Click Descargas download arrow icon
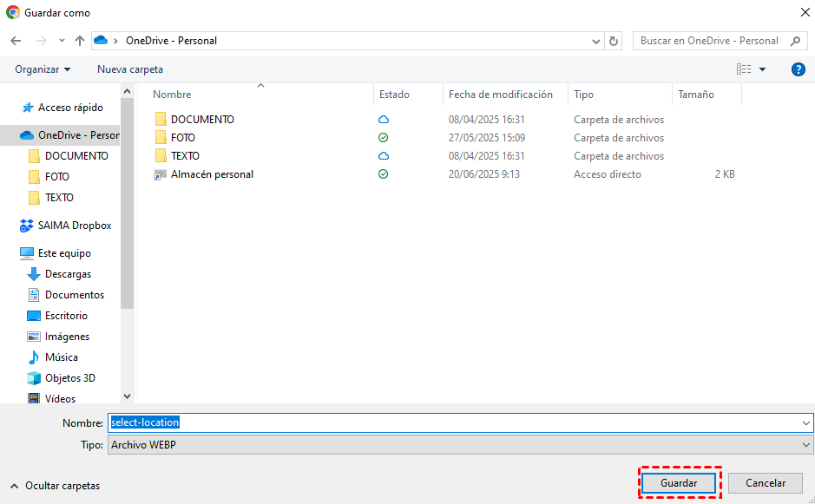The height and width of the screenshot is (504, 815). coord(34,274)
